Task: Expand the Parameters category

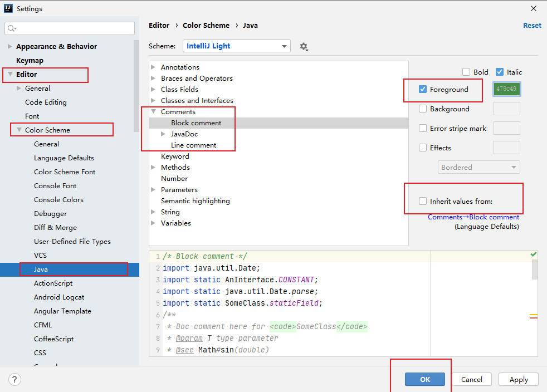Action: coord(153,190)
